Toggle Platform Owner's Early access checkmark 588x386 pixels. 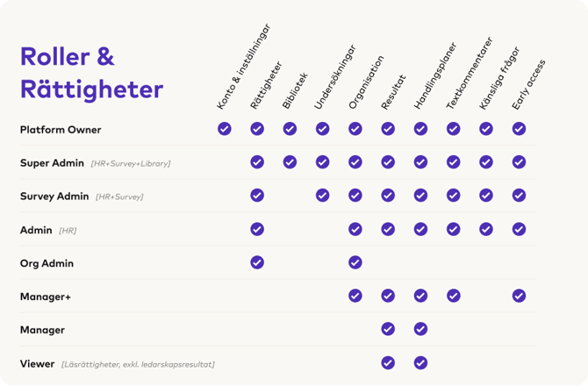coord(519,129)
